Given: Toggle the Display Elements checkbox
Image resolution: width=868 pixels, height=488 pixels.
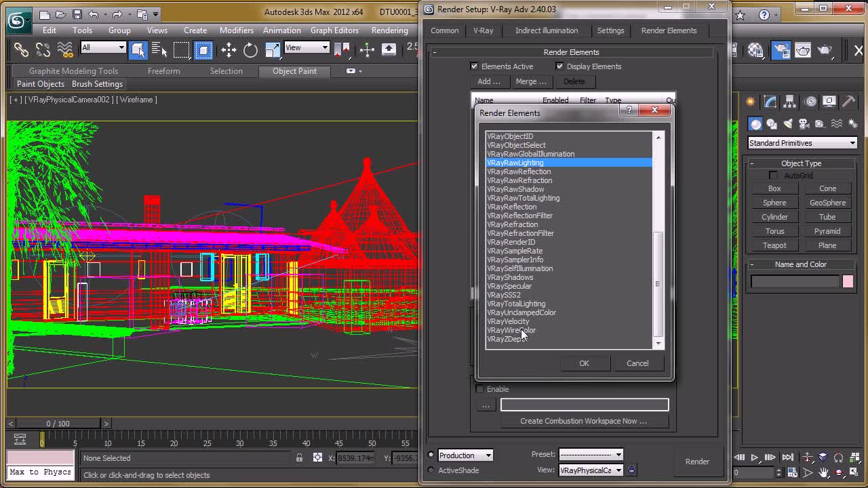Looking at the screenshot, I should (559, 66).
